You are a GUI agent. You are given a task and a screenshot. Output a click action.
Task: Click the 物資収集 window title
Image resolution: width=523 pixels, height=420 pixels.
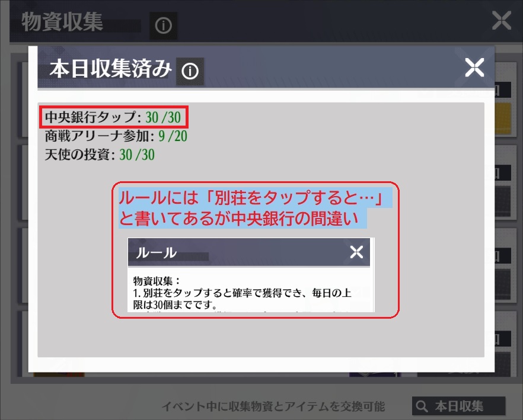point(62,22)
